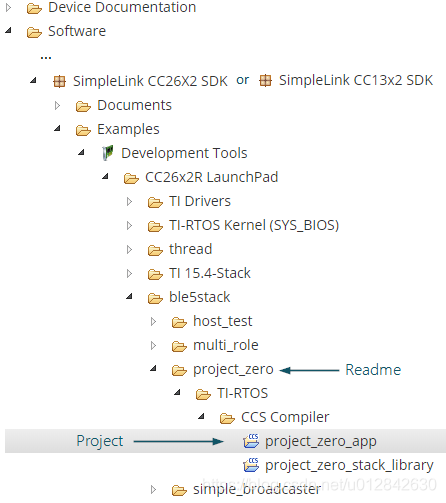Image resolution: width=446 pixels, height=503 pixels.
Task: Expand the TI-RTOS Kernel (SYS_BIOS) arrow
Action: pos(129,225)
